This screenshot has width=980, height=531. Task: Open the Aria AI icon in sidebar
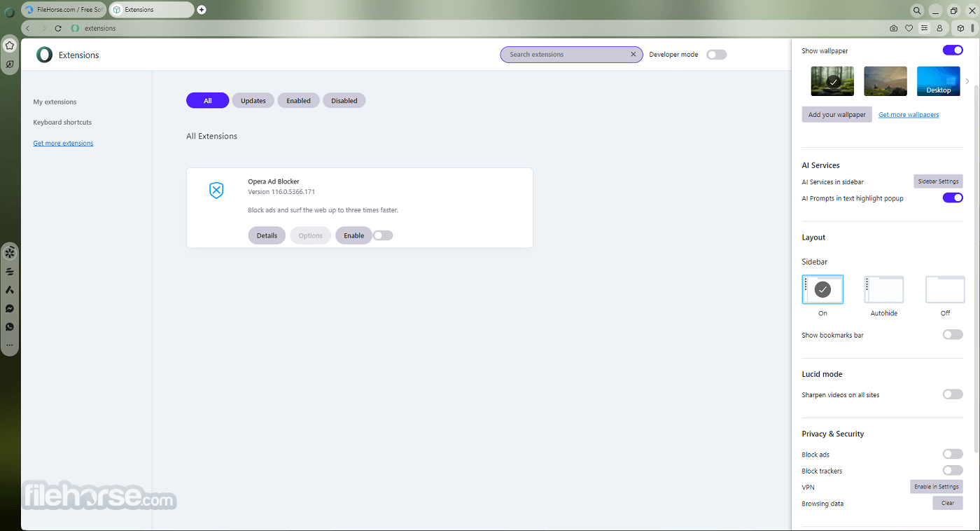coord(10,289)
